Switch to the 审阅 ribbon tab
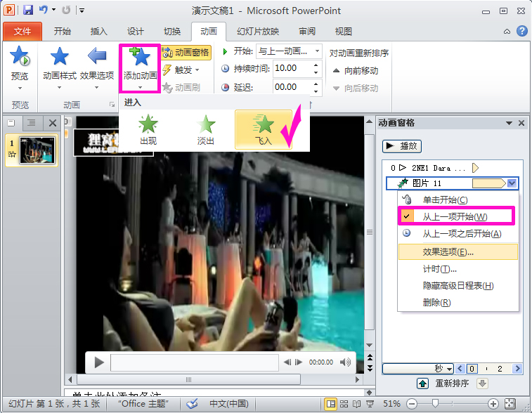Image resolution: width=532 pixels, height=413 pixels. pyautogui.click(x=307, y=32)
